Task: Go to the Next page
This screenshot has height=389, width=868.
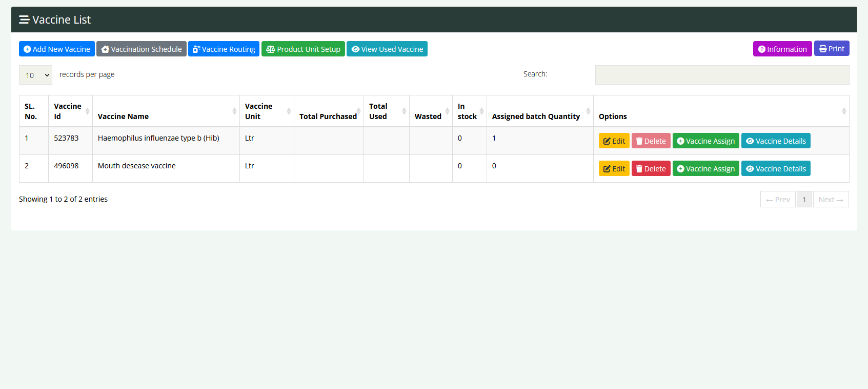Action: 831,200
